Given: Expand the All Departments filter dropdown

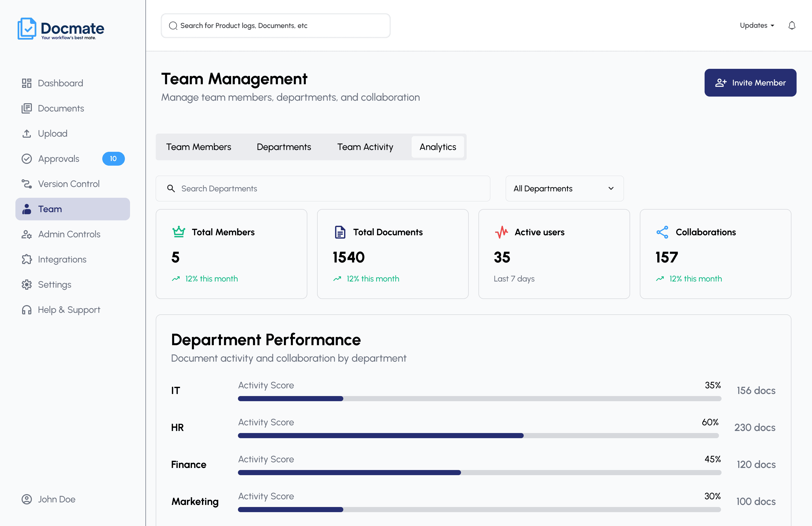Looking at the screenshot, I should (564, 188).
